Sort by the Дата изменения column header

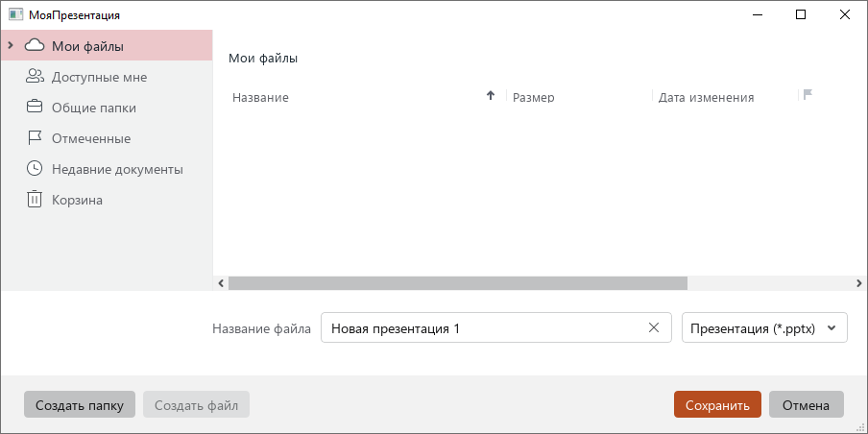pyautogui.click(x=706, y=97)
